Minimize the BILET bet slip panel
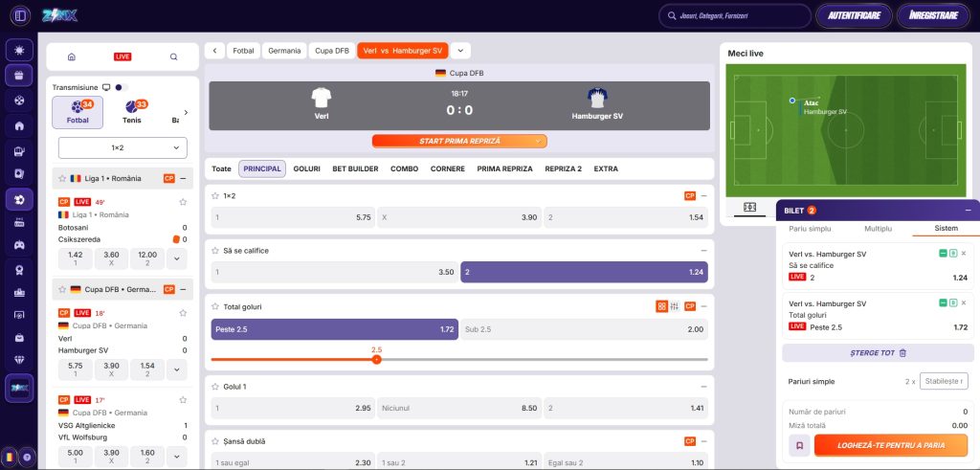 point(969,210)
